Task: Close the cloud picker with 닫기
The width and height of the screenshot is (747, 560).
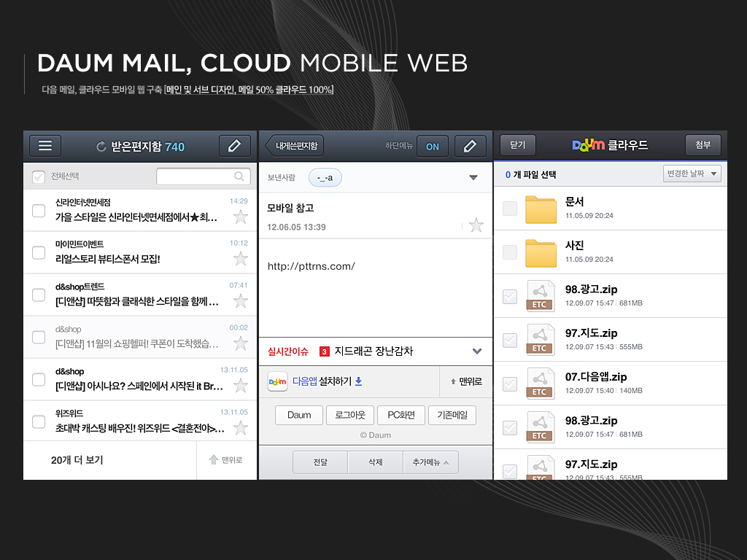Action: tap(517, 145)
